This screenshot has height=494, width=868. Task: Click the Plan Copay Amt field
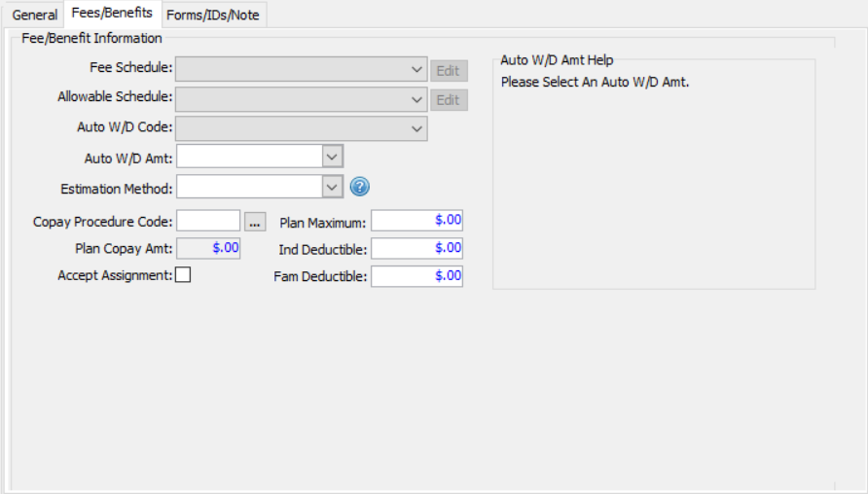tap(208, 248)
